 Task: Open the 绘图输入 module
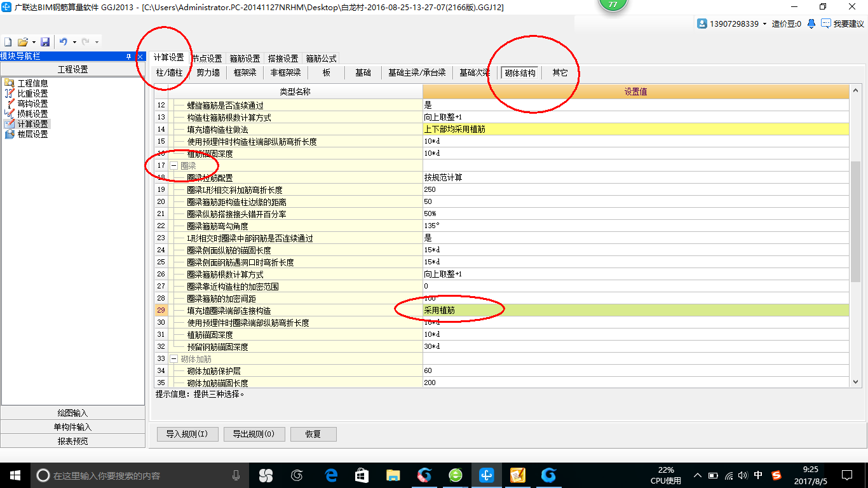[73, 413]
